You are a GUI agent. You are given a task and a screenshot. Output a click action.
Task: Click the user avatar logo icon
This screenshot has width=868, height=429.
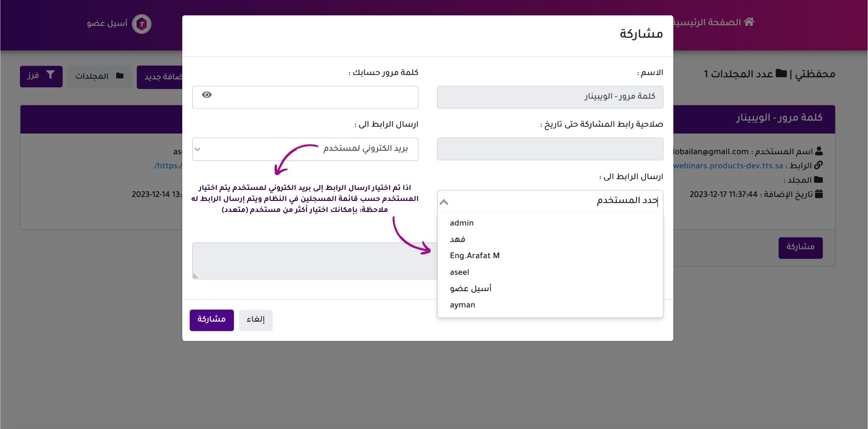point(142,24)
